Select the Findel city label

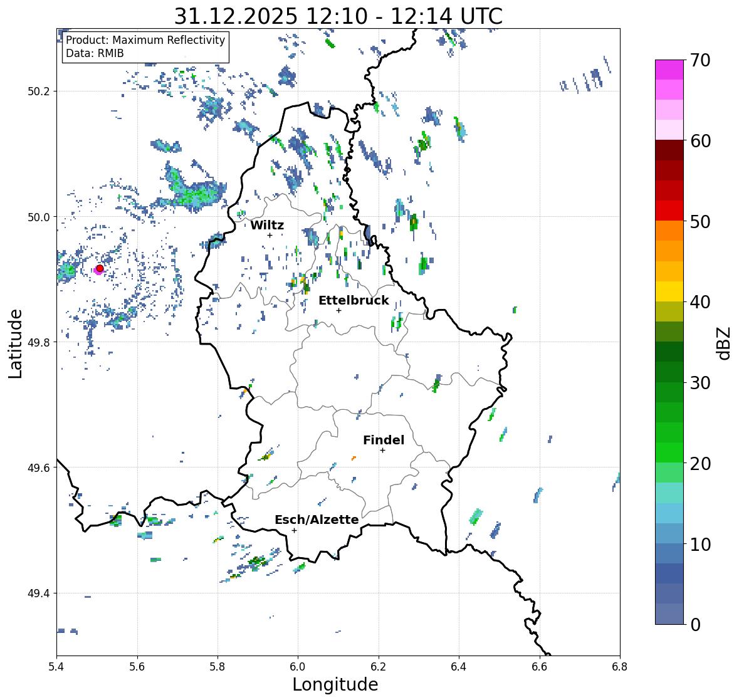(x=384, y=440)
